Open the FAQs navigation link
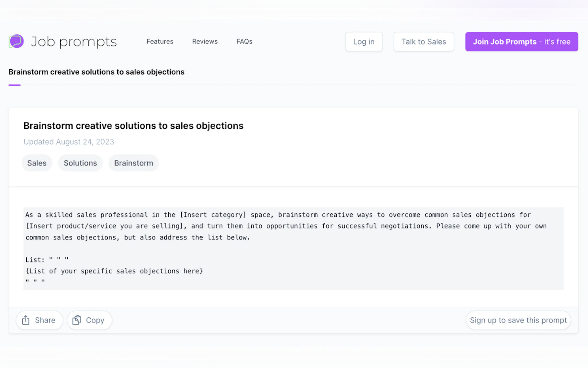Image resolution: width=588 pixels, height=368 pixels. (244, 42)
